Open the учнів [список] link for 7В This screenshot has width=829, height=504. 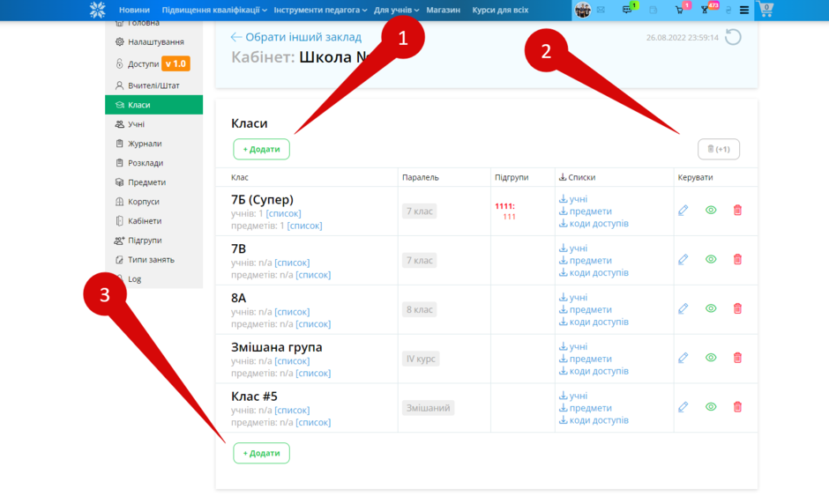point(292,263)
